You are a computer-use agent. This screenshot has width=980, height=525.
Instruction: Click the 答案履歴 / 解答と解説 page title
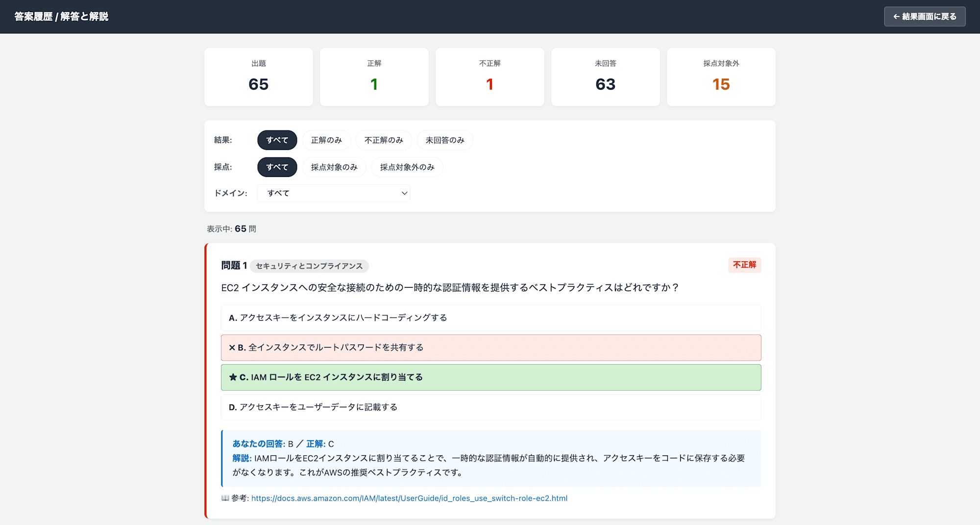pyautogui.click(x=61, y=17)
